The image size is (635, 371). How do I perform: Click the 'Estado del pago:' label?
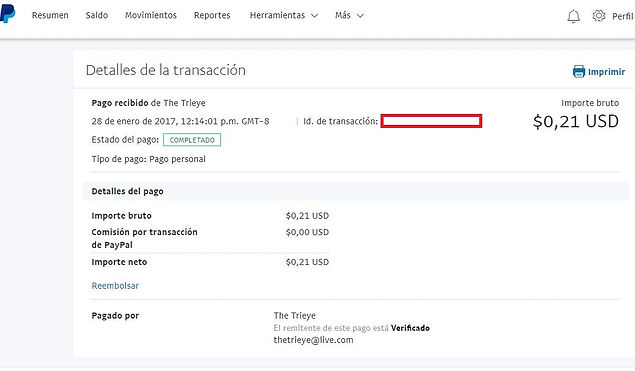[x=125, y=140]
